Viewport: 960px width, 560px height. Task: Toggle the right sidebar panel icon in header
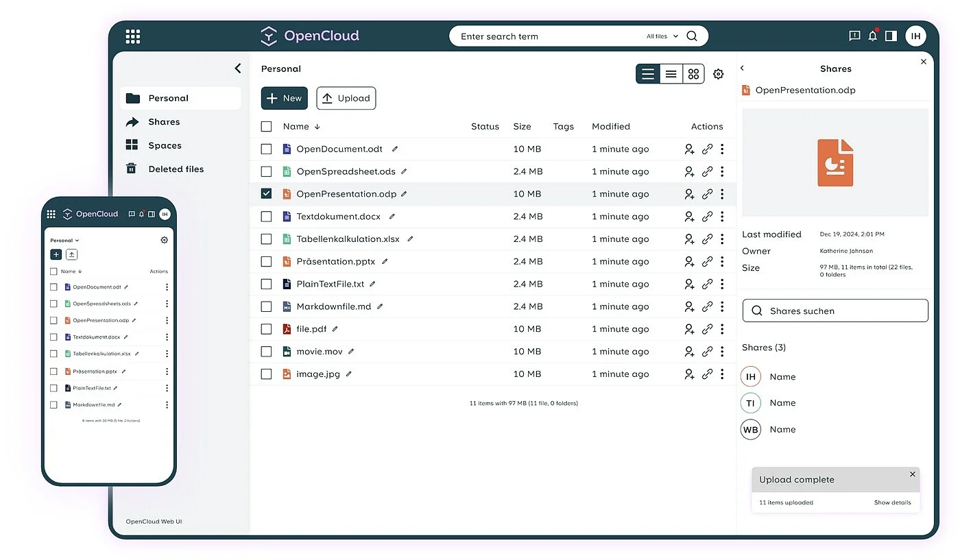coord(891,36)
